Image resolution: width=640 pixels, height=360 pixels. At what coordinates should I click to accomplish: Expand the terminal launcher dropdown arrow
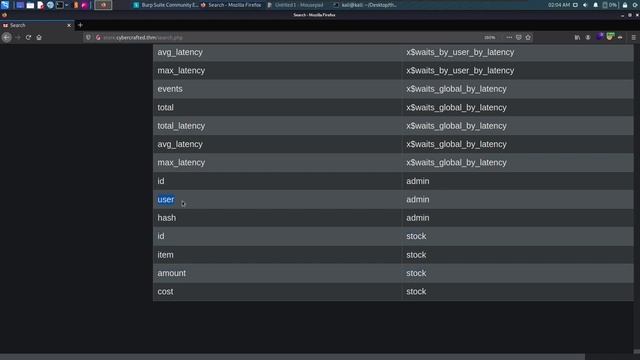coord(67,5)
